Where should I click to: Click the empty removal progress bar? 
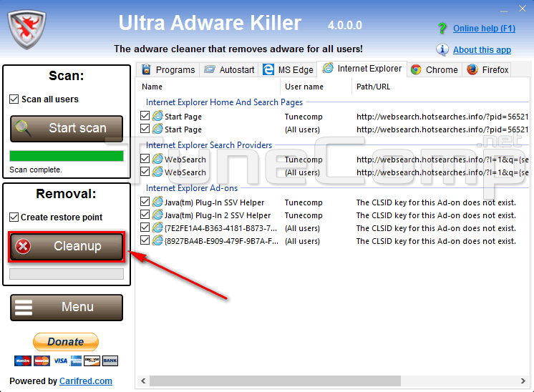click(x=67, y=274)
